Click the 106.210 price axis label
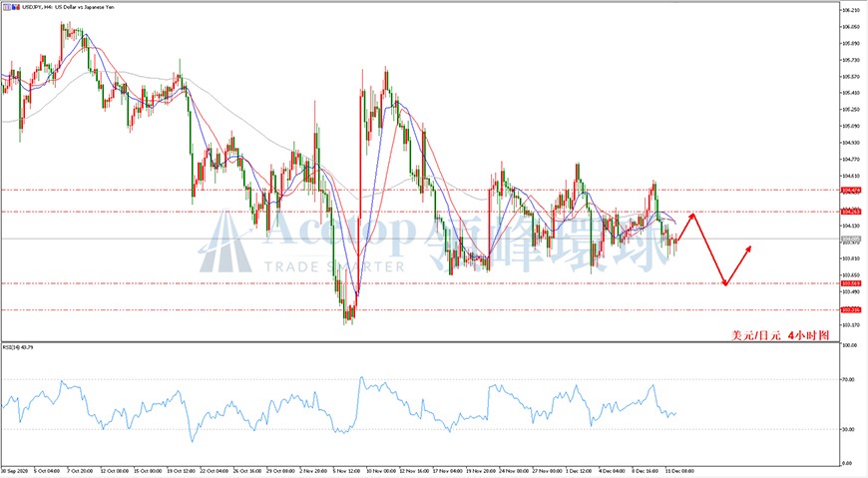868x478 pixels. [x=850, y=10]
